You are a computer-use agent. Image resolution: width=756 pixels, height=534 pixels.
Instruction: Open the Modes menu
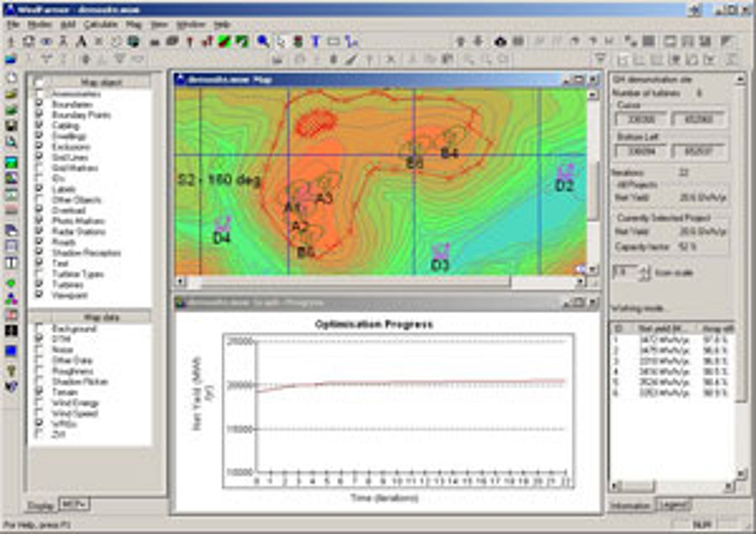pyautogui.click(x=40, y=24)
